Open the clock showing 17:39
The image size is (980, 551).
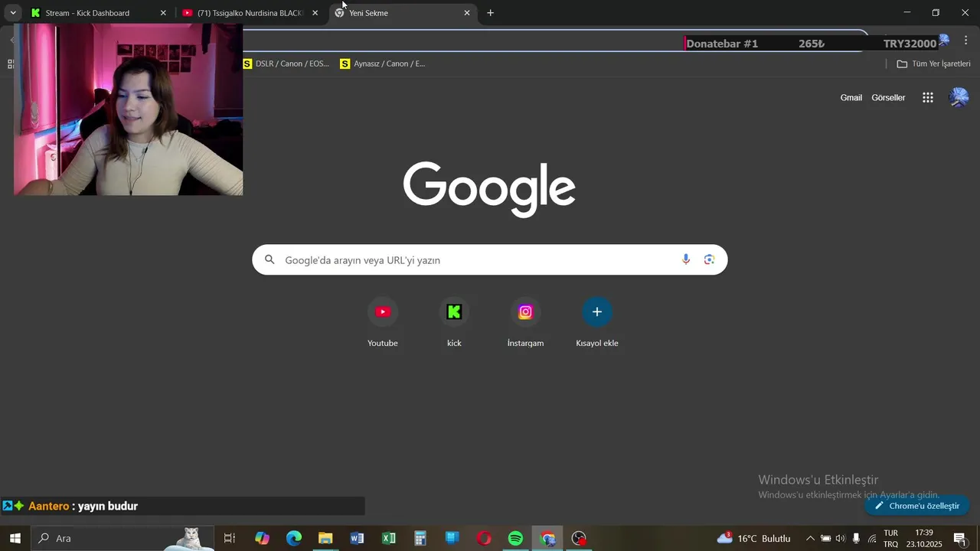tap(924, 538)
